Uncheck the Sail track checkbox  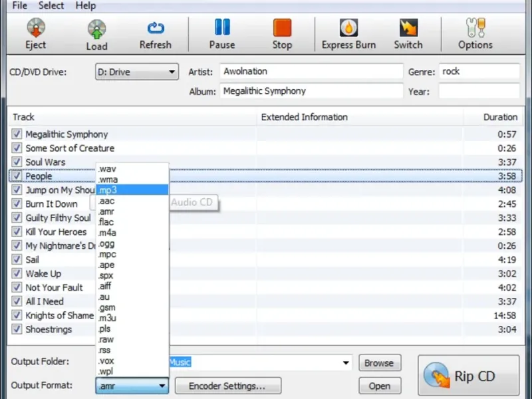pos(17,259)
